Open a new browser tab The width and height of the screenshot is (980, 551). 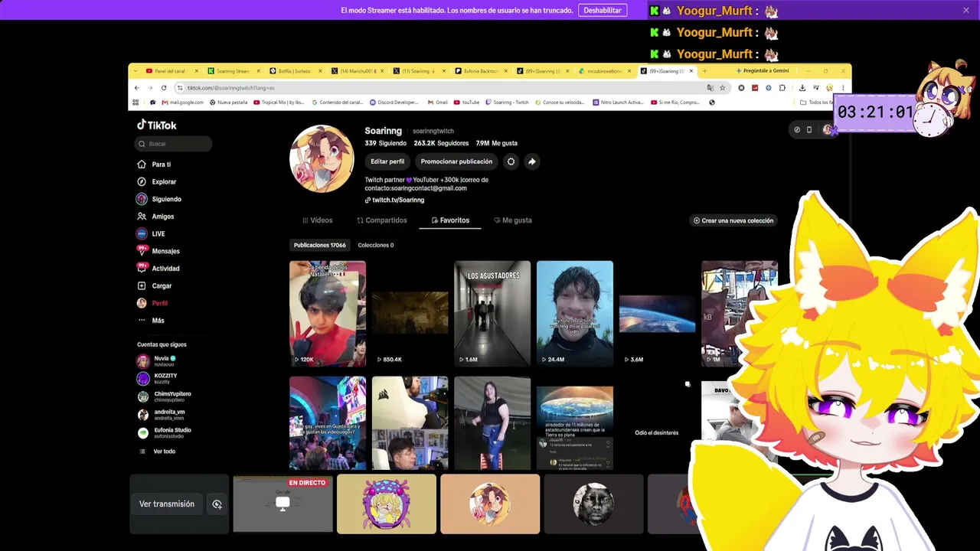pyautogui.click(x=704, y=71)
